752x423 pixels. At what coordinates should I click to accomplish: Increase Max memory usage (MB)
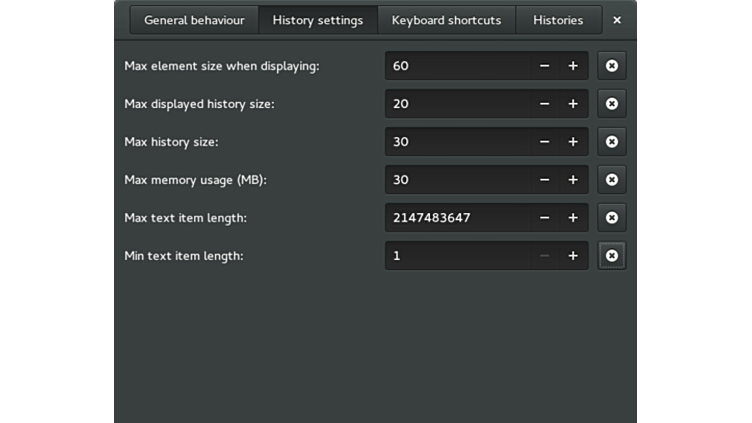point(573,179)
